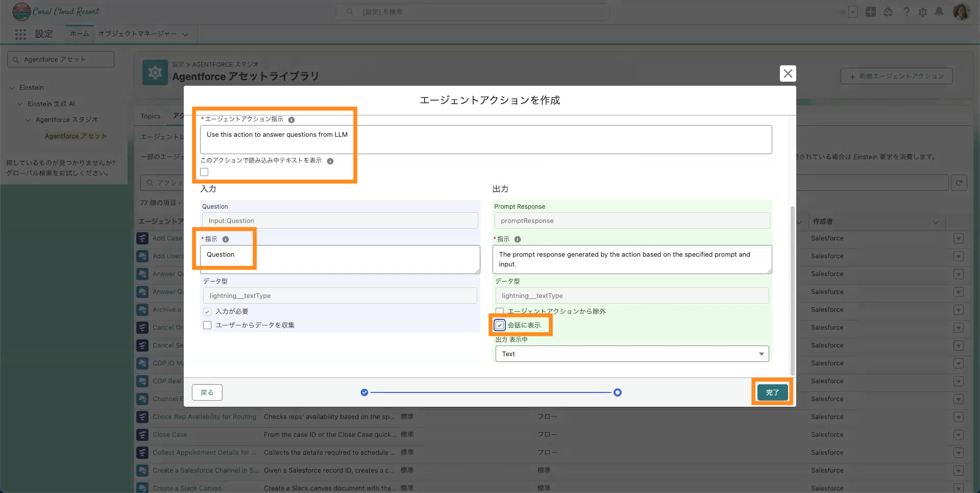Open the global actions plus icon
This screenshot has height=493, width=980.
pos(871,12)
